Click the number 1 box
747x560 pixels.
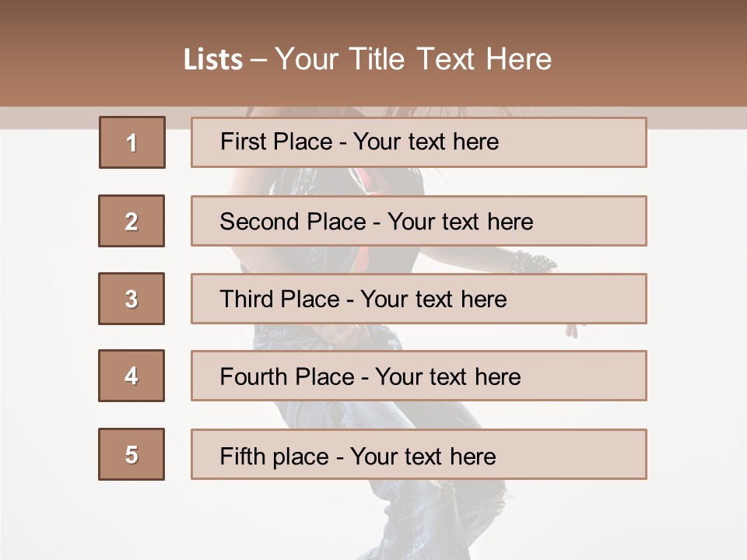click(x=132, y=142)
